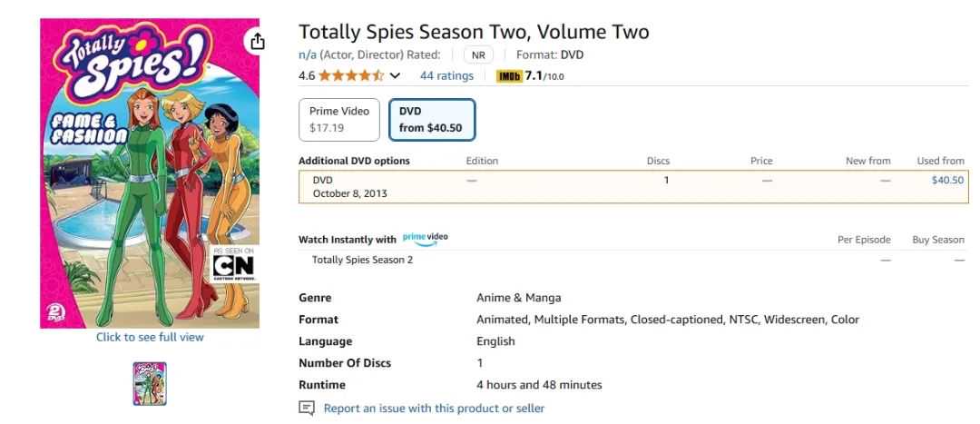Click the Prime Video logo
980x424 pixels.
[x=425, y=238]
